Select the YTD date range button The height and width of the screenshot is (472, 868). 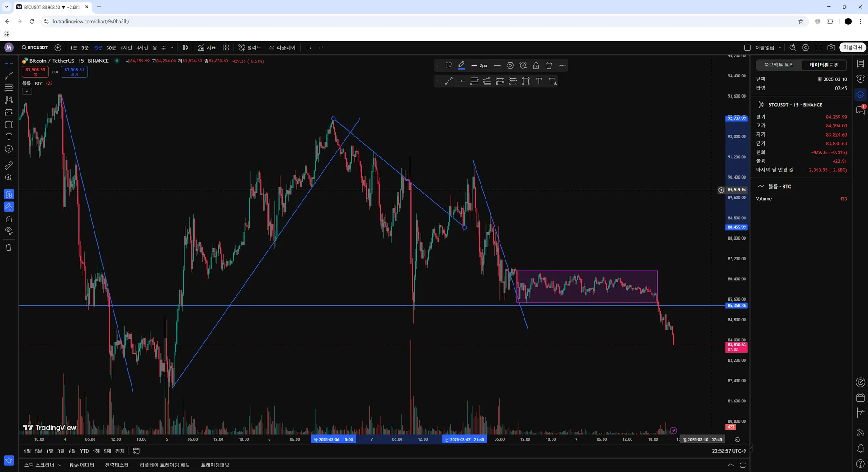coord(85,451)
